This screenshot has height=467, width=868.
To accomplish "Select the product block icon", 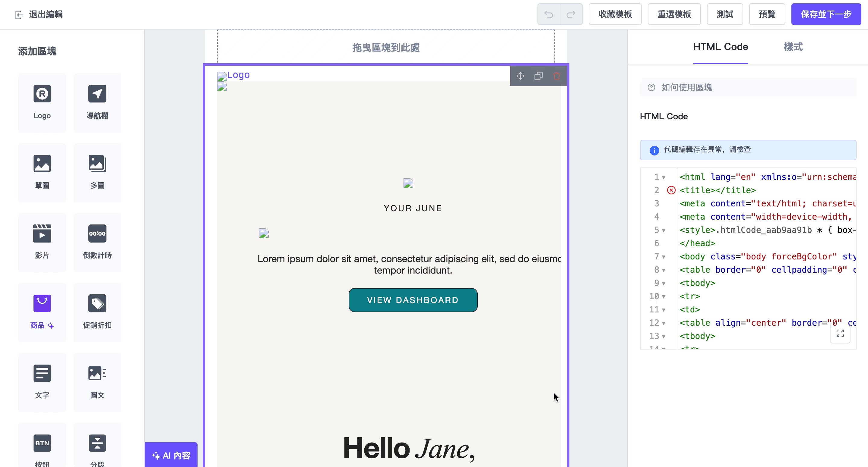I will pos(42,303).
